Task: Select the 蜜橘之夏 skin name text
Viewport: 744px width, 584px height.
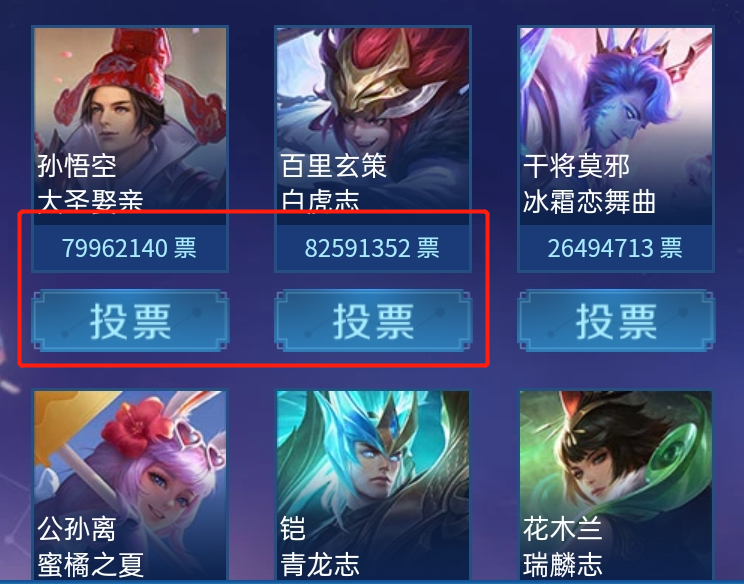Action: pyautogui.click(x=91, y=565)
